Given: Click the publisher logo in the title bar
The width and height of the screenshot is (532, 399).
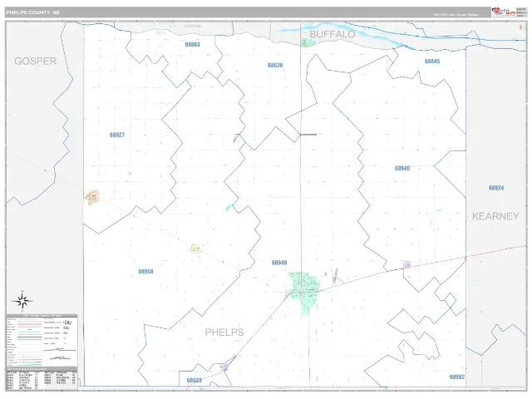Looking at the screenshot, I should (505, 12).
